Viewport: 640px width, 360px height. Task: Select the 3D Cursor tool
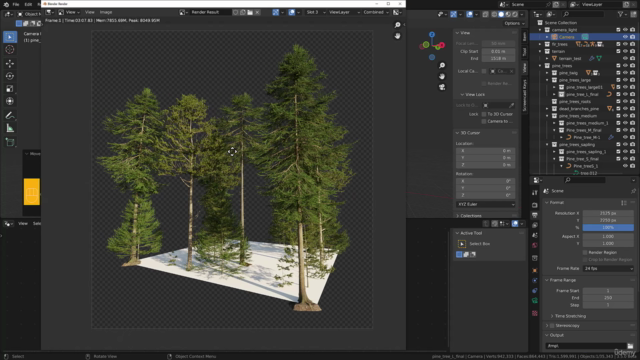(x=10, y=50)
